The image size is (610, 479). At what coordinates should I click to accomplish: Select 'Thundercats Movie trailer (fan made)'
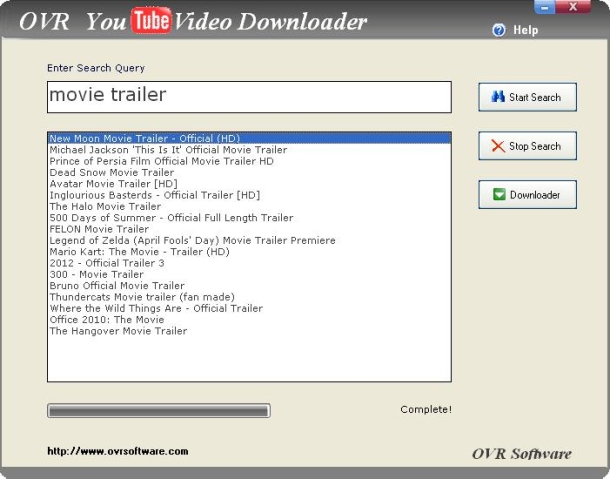[x=249, y=297]
